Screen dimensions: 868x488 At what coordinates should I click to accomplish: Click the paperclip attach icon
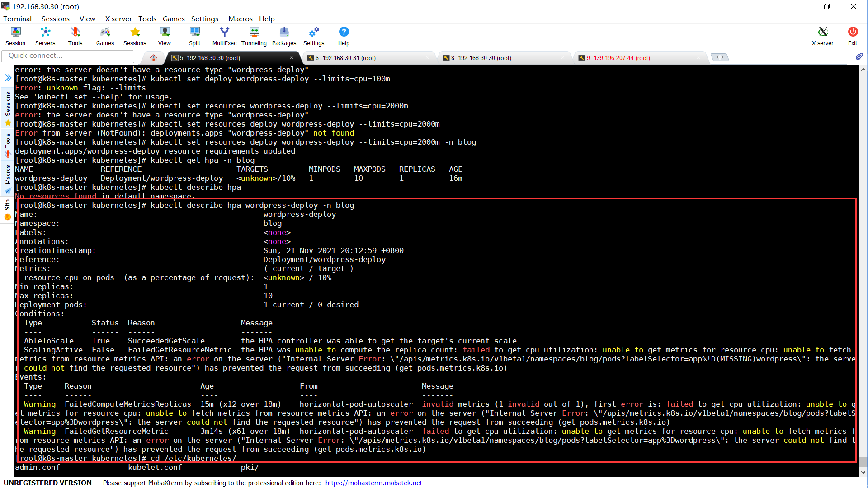[859, 56]
